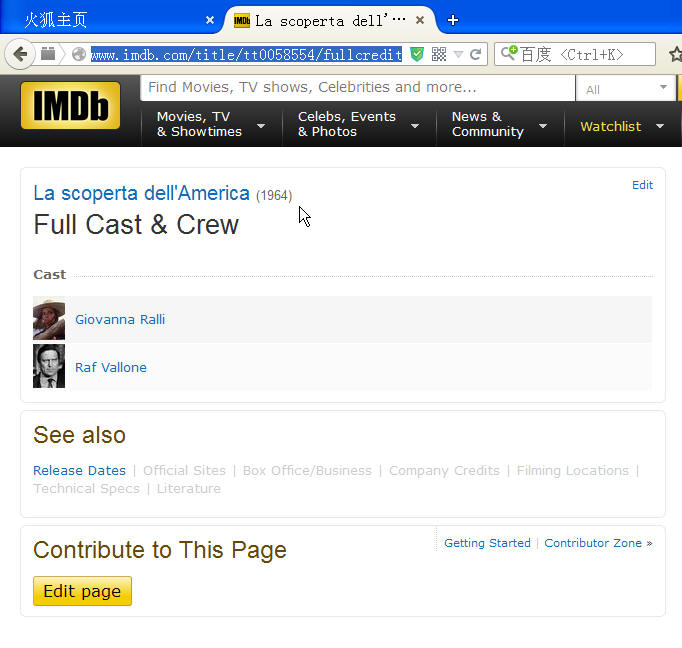Expand the Watchlist dropdown arrow
The image size is (682, 648).
[x=660, y=127]
